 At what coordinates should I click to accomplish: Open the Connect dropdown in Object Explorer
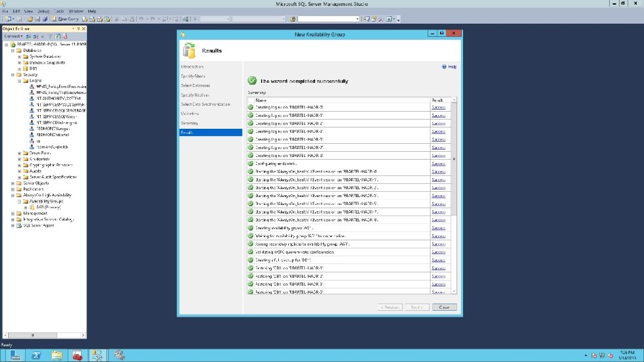click(13, 36)
